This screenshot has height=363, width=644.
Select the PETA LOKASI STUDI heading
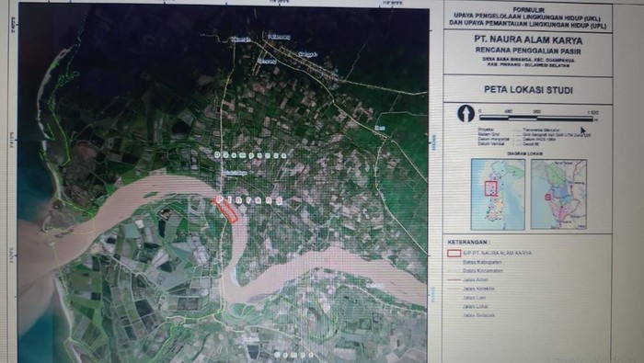coord(528,90)
